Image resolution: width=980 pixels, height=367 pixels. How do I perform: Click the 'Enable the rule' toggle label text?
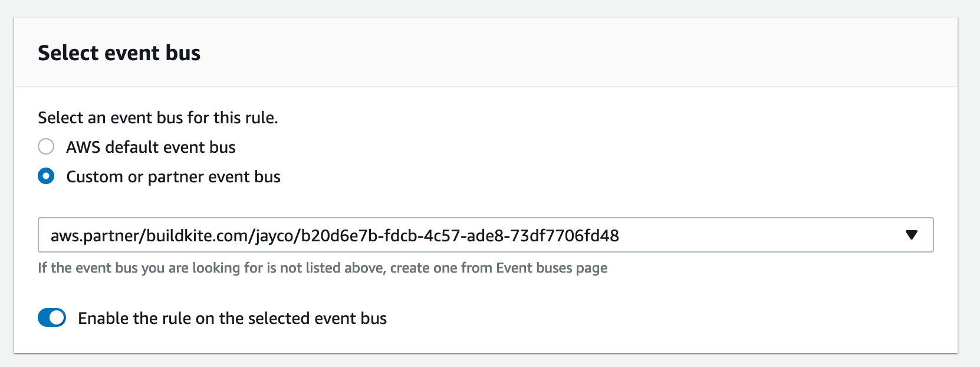click(232, 319)
